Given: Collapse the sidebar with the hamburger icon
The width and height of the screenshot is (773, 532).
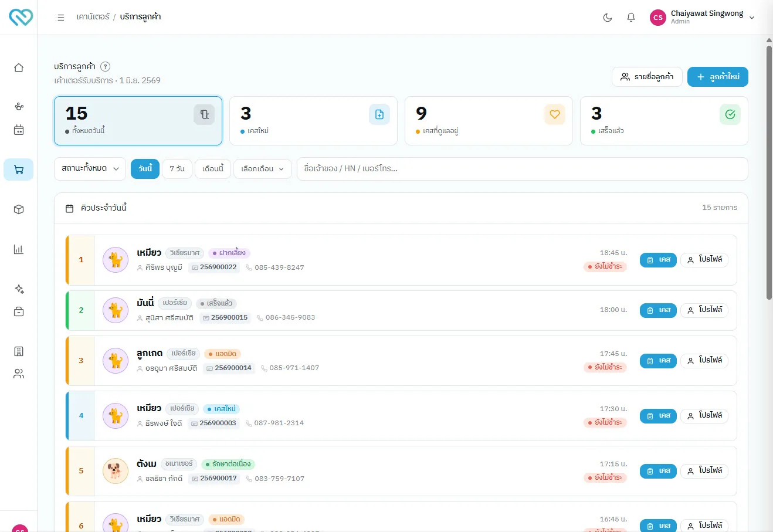Looking at the screenshot, I should 60,18.
